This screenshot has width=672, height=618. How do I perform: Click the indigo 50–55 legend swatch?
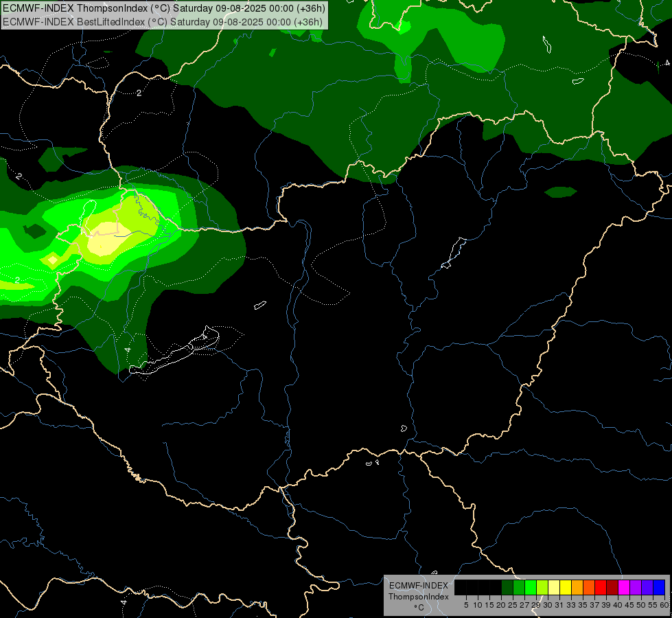click(x=647, y=587)
